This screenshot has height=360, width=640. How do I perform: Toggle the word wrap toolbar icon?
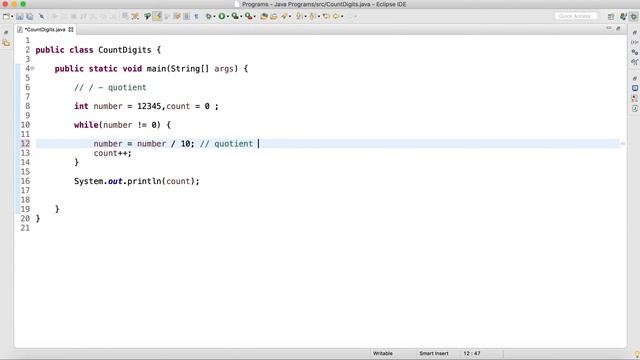tap(177, 16)
